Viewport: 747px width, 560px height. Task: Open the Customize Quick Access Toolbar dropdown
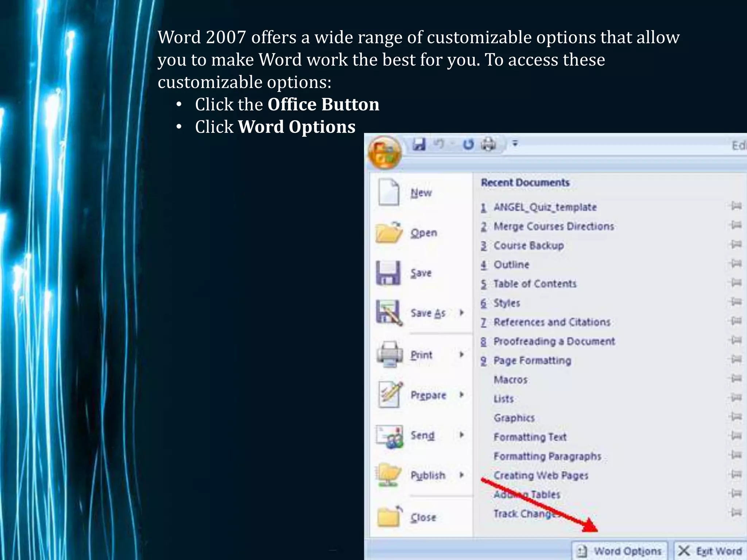pyautogui.click(x=515, y=144)
